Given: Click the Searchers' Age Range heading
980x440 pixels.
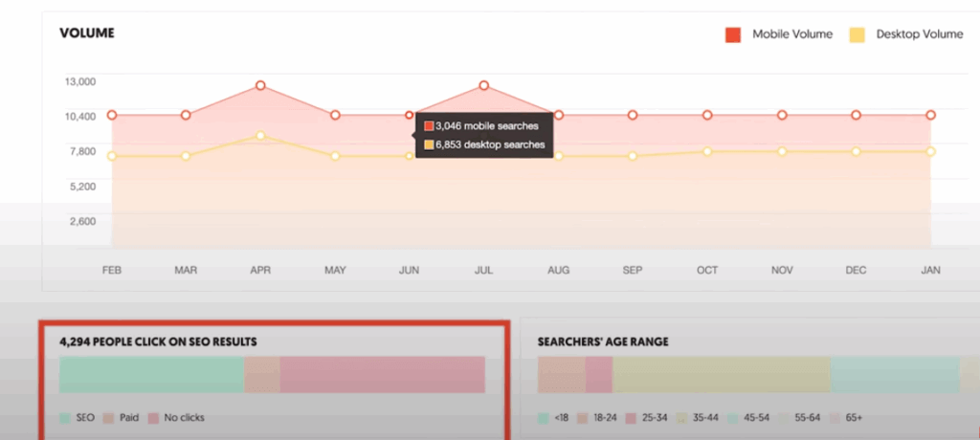Looking at the screenshot, I should 603,341.
